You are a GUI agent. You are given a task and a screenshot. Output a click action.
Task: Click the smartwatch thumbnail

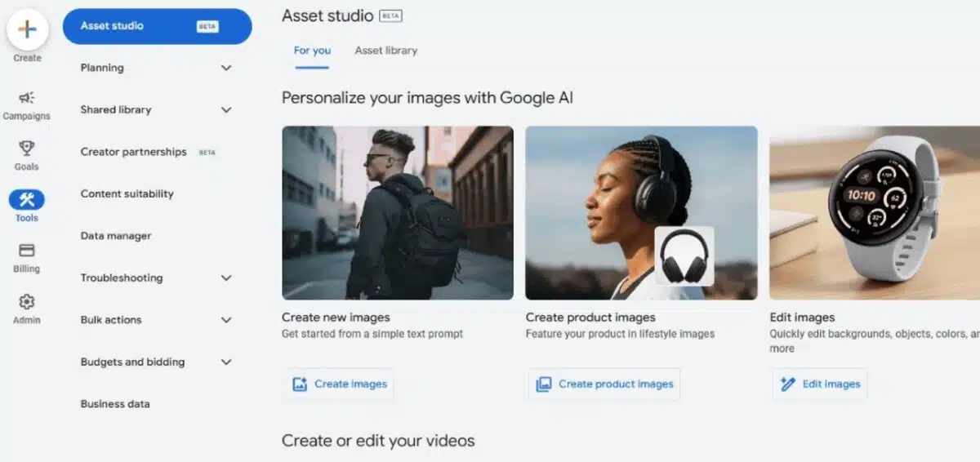[x=875, y=213]
